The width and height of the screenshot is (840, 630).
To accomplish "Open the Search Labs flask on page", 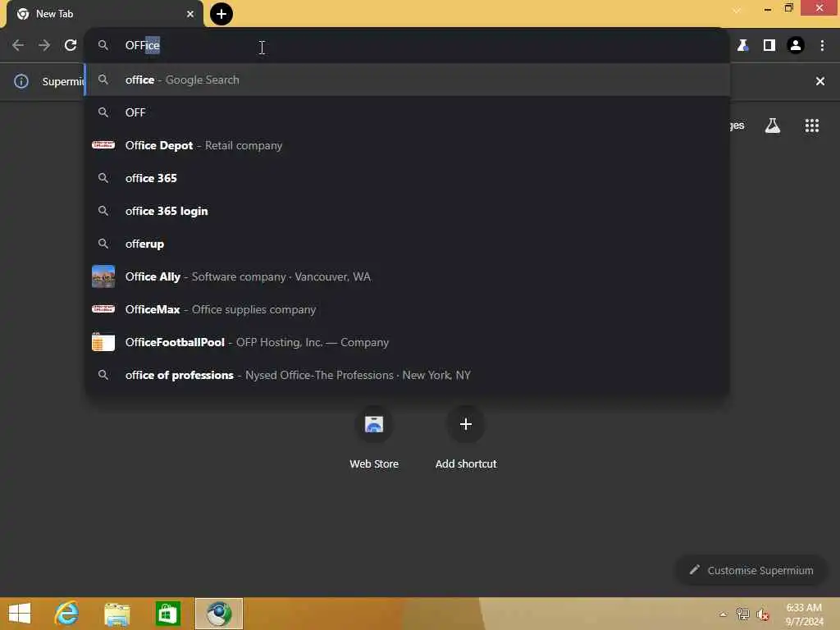I will (772, 126).
